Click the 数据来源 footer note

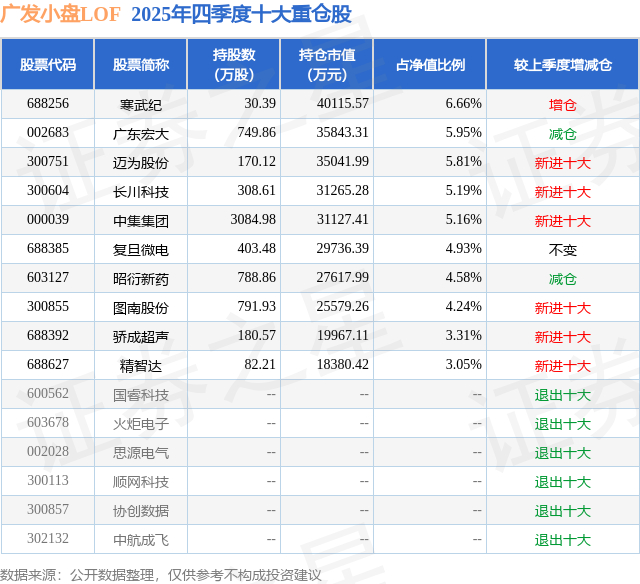[x=161, y=575]
